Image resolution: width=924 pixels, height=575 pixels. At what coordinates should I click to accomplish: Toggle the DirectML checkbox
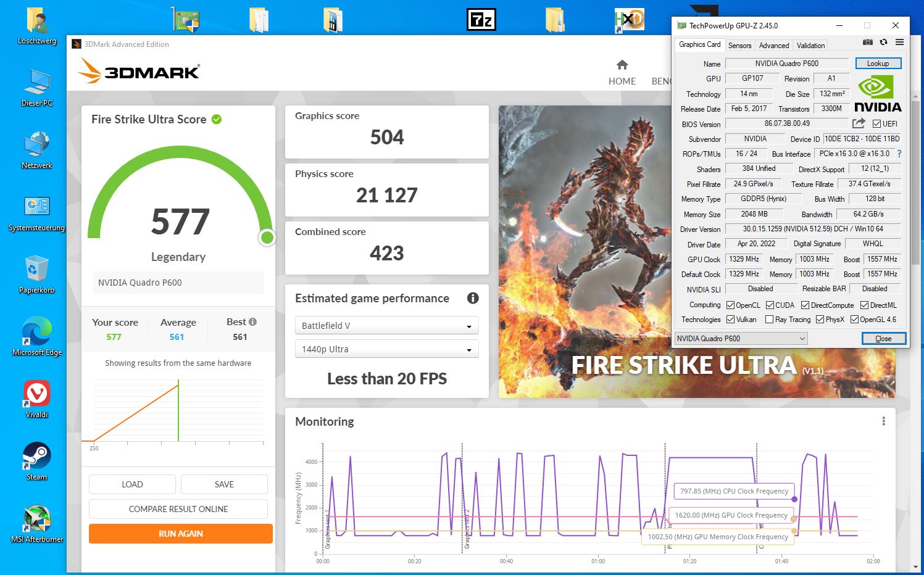pyautogui.click(x=865, y=305)
